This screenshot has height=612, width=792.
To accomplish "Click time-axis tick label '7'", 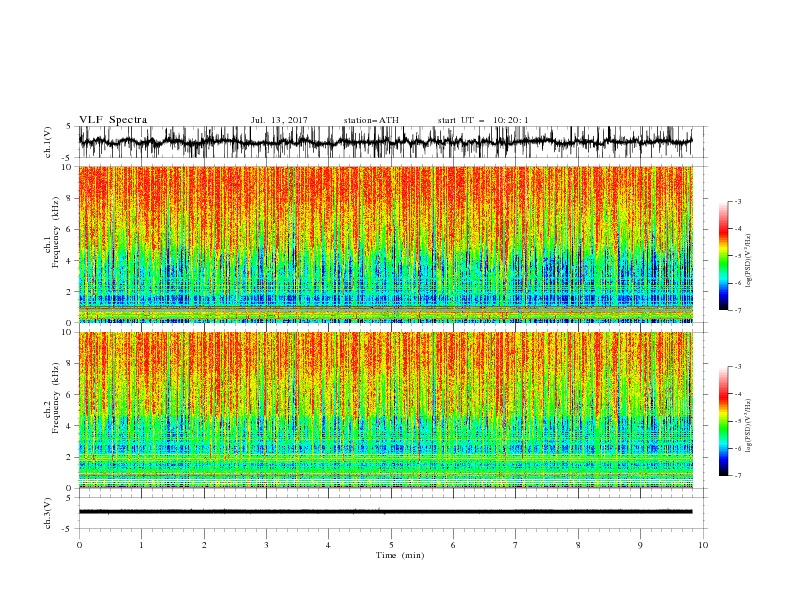I will (516, 545).
